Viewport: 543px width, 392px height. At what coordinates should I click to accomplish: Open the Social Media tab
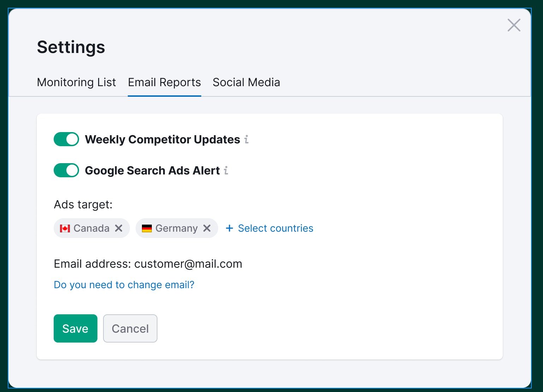coord(246,82)
